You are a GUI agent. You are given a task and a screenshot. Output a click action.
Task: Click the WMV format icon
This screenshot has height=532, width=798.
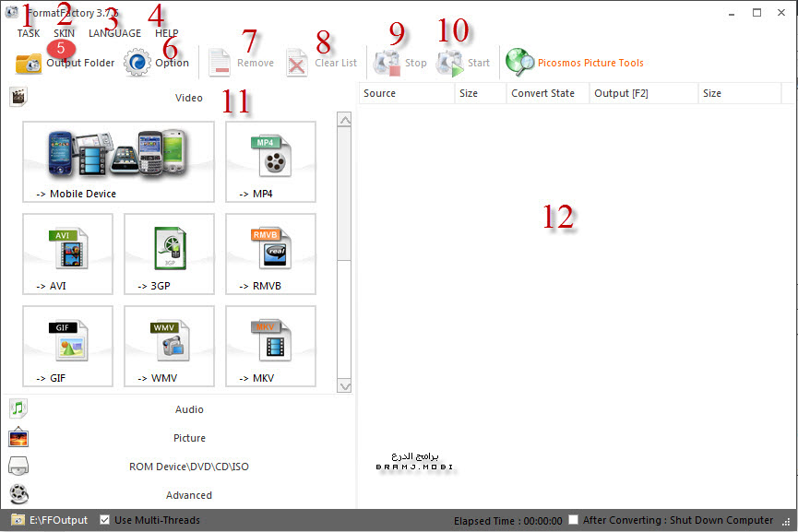click(x=169, y=347)
